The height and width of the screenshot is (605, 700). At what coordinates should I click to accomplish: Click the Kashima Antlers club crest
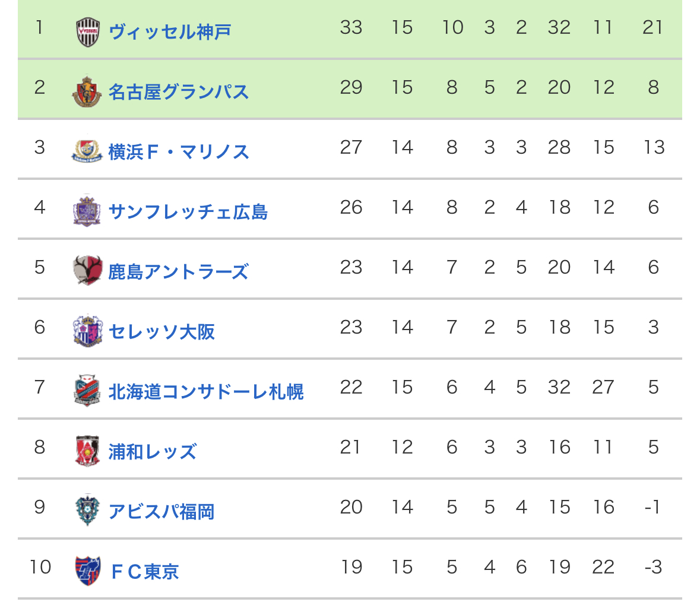coord(87,271)
